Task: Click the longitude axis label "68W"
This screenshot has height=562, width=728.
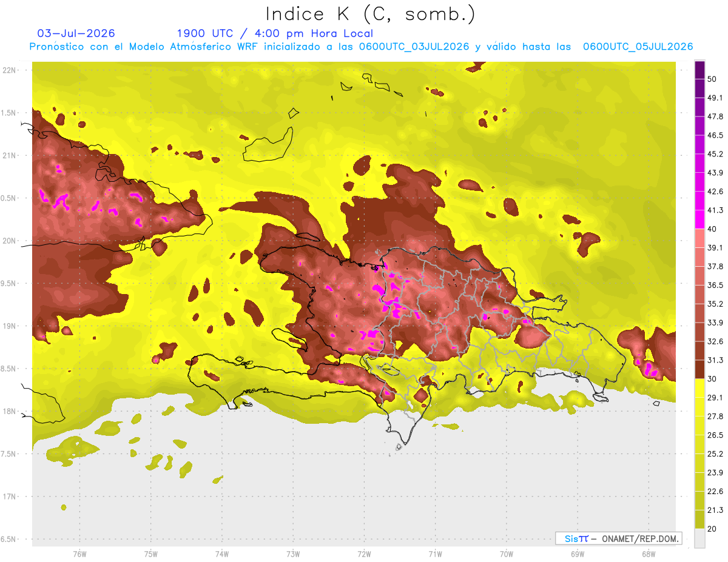Action: (649, 554)
